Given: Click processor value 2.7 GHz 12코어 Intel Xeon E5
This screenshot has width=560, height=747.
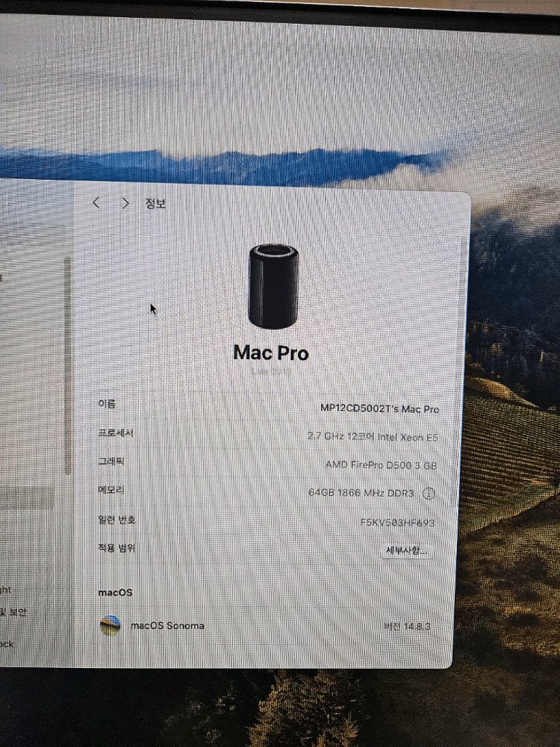Looking at the screenshot, I should pos(373,437).
